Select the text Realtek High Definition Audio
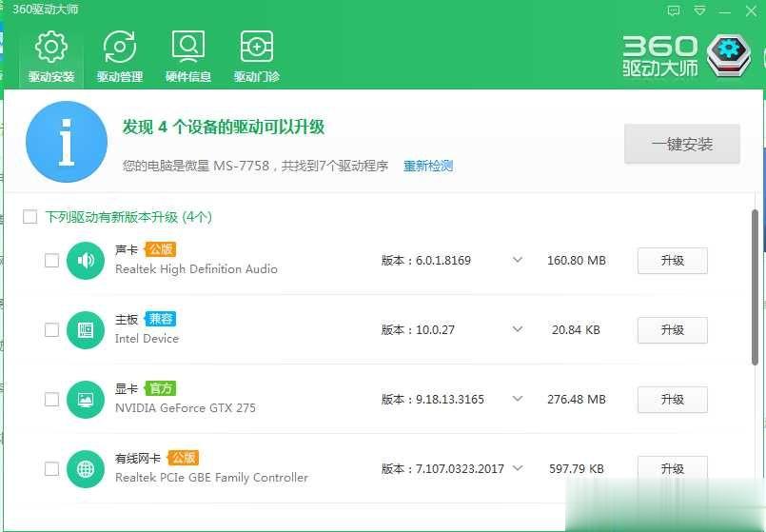The height and width of the screenshot is (532, 766). pyautogui.click(x=196, y=269)
